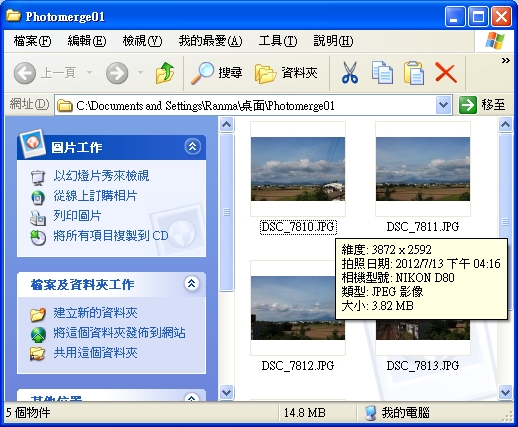Minimize the Photomerge01 window
The image size is (518, 427).
click(x=455, y=16)
